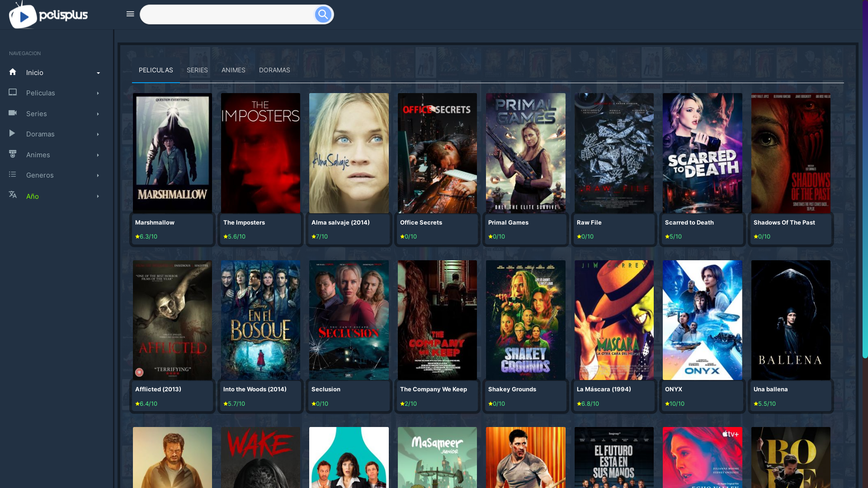Open the Marshmallow movie poster

[172, 153]
